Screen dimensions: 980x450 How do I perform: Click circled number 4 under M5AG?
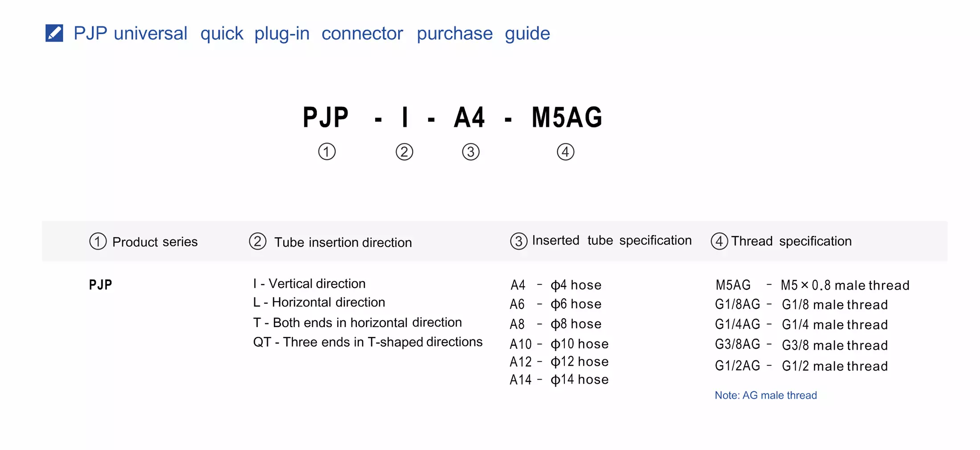[566, 152]
